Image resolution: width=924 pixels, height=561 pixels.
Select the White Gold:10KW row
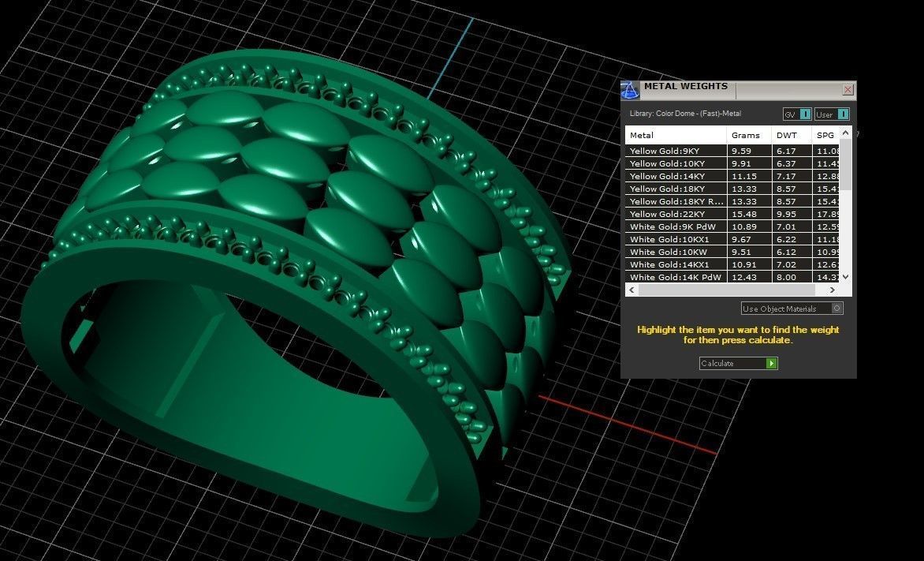click(732, 252)
